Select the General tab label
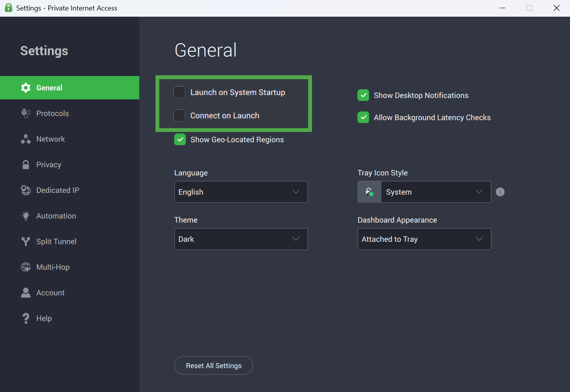 (x=49, y=88)
